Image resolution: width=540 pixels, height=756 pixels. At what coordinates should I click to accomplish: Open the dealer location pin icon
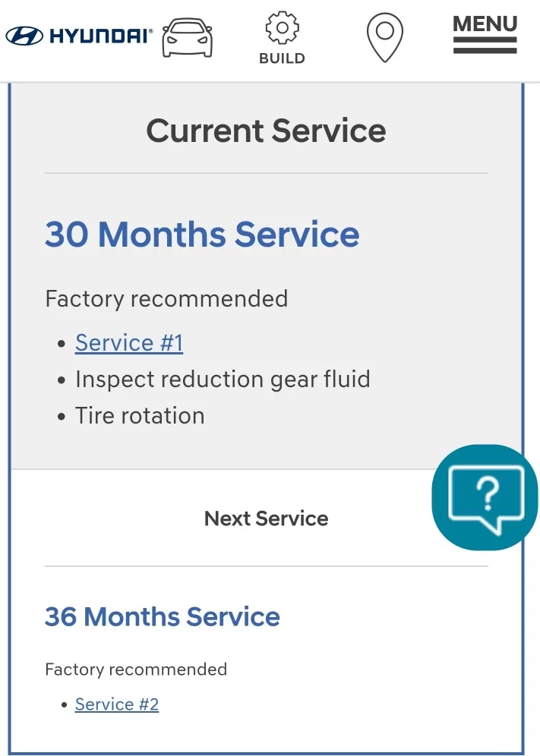384,38
